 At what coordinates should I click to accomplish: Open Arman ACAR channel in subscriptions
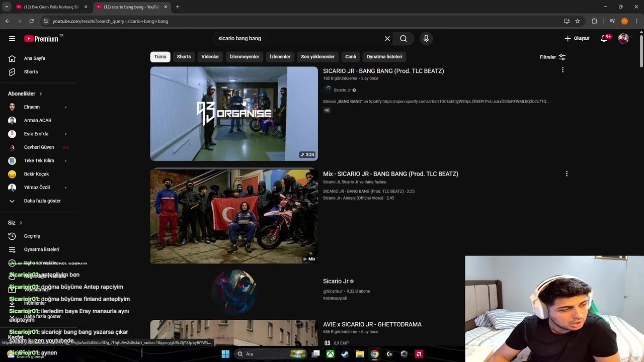(38, 120)
